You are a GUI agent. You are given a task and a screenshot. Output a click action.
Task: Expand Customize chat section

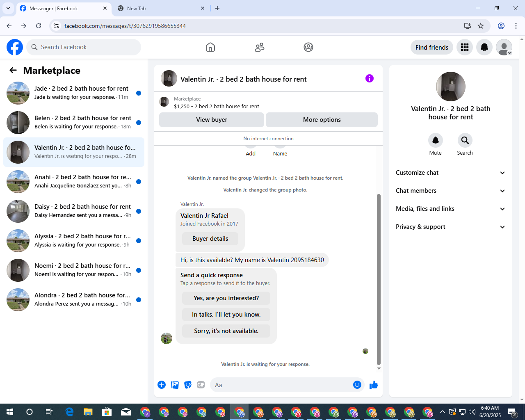click(x=451, y=173)
